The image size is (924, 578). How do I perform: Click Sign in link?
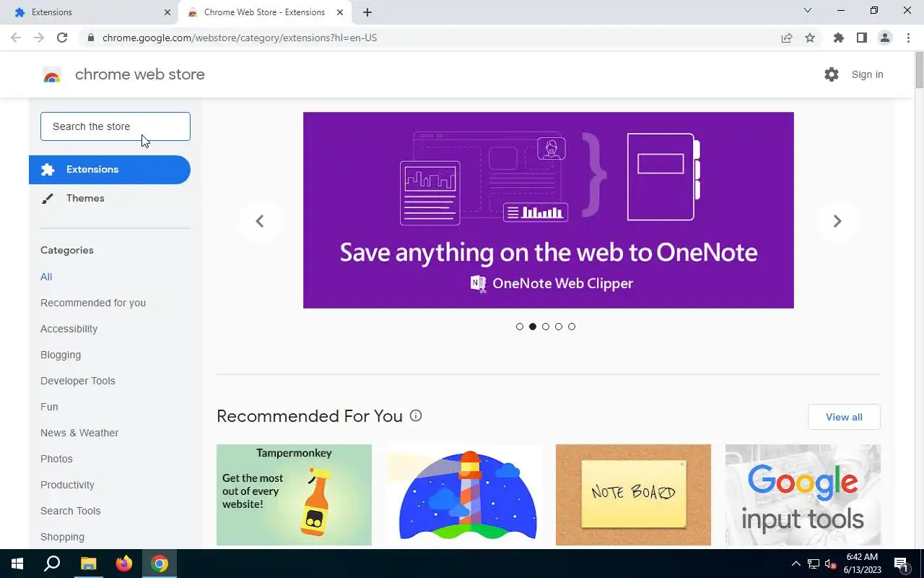(x=867, y=74)
